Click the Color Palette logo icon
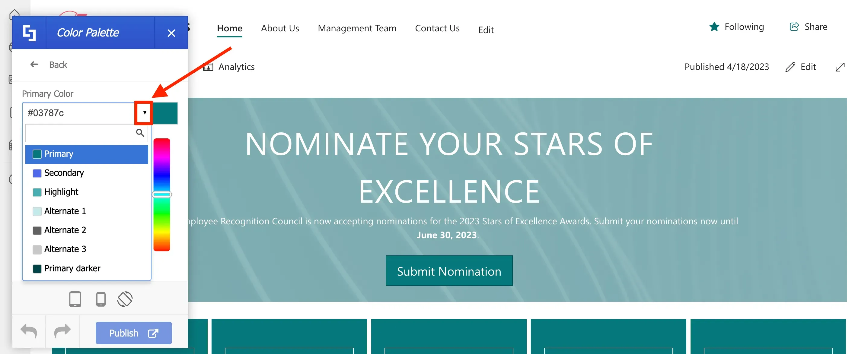Screen dimensions: 868x354 (x=29, y=33)
